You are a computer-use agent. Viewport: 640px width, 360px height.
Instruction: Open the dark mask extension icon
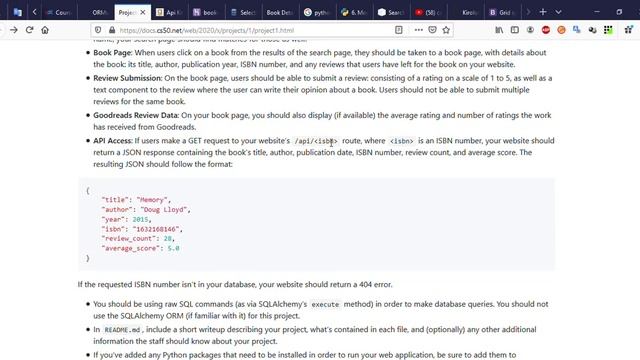coord(592,30)
